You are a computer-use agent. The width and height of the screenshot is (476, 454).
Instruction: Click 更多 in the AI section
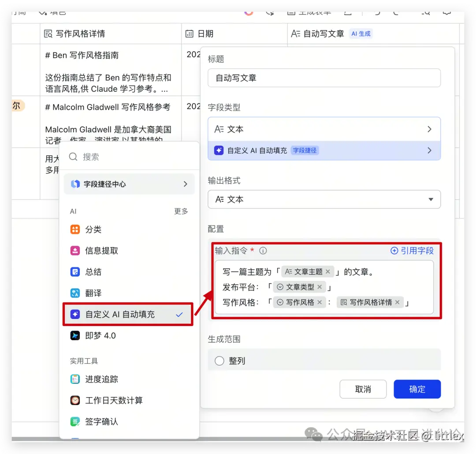tap(181, 211)
